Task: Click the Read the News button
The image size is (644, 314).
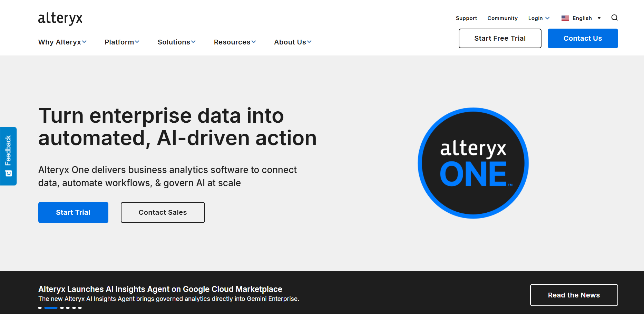Action: (574, 295)
